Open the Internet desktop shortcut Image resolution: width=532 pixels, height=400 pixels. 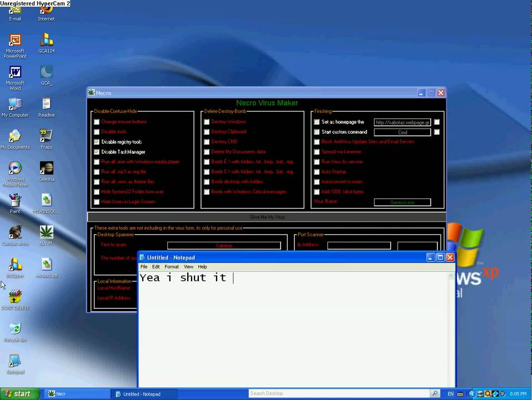click(46, 13)
